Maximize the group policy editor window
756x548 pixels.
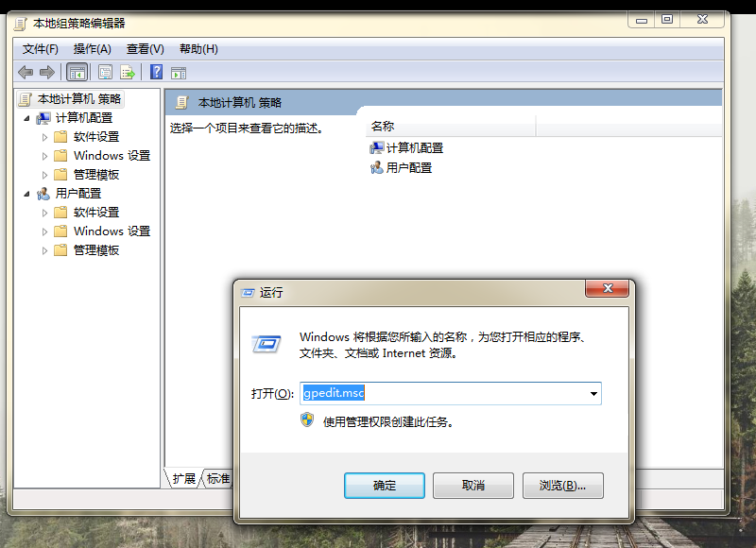pos(667,19)
